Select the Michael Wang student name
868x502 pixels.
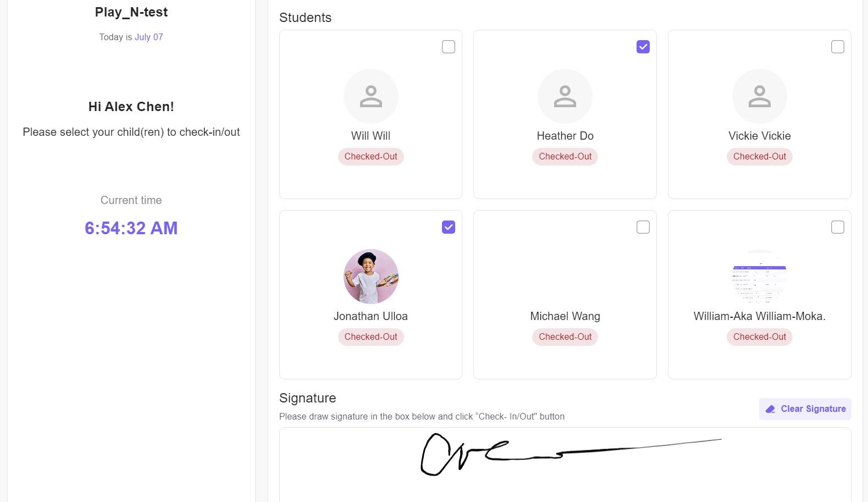coord(565,316)
